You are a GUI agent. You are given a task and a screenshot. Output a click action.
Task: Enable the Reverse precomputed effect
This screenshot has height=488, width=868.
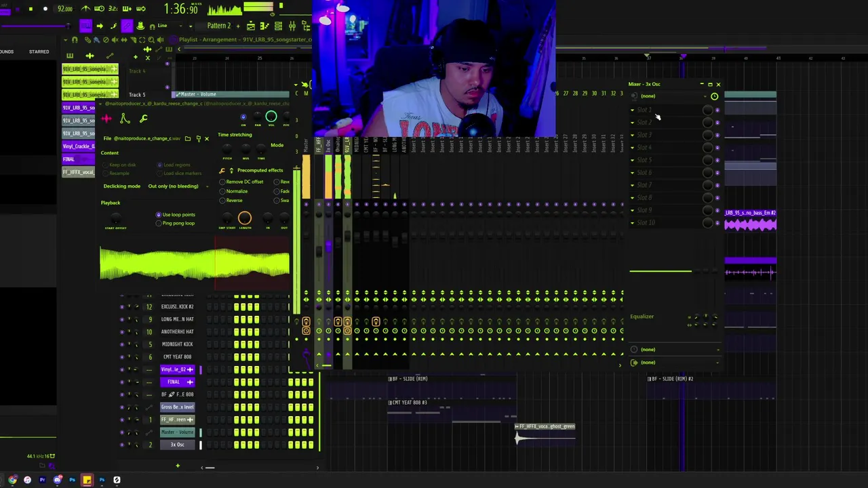pos(231,201)
